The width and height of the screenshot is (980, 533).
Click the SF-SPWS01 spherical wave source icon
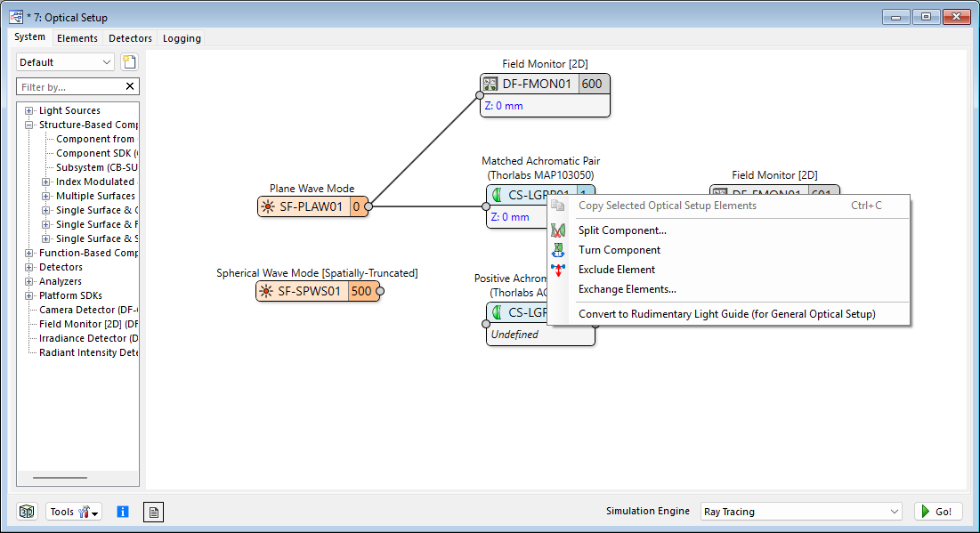266,291
